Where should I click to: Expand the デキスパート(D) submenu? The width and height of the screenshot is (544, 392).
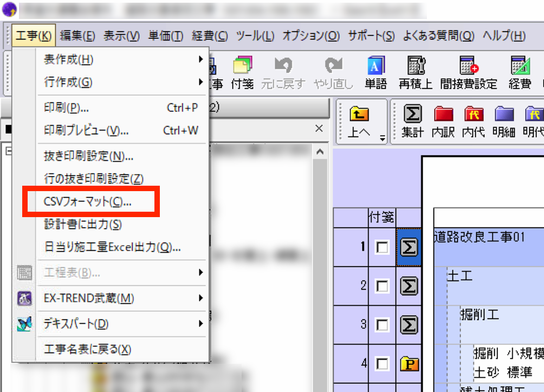coord(121,324)
